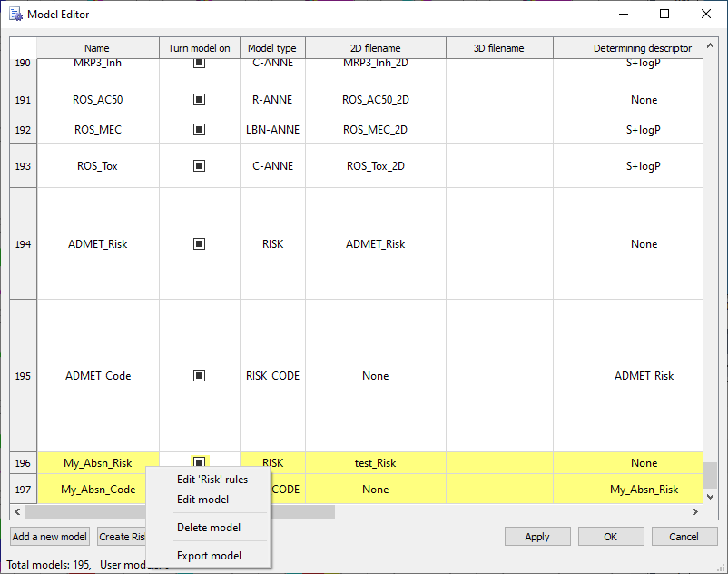This screenshot has width=728, height=574.
Task: Click the horizontal scrollbar left arrow
Action: pos(17,511)
